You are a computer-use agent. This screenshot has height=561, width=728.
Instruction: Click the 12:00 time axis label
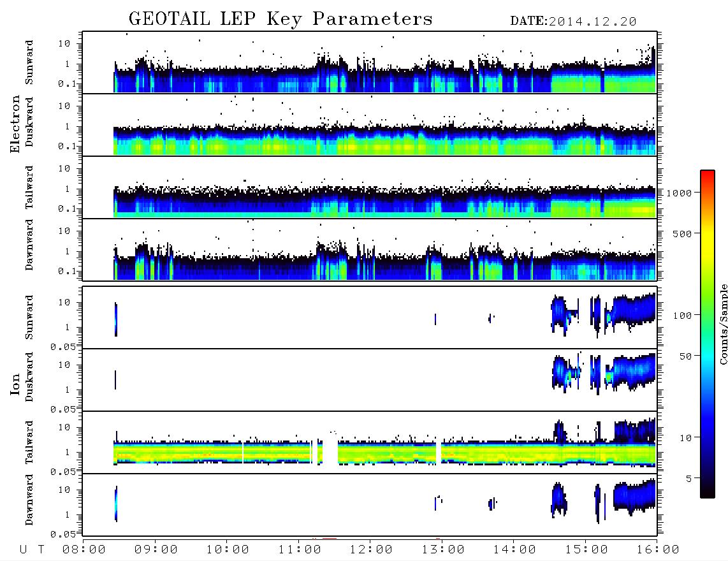[371, 550]
